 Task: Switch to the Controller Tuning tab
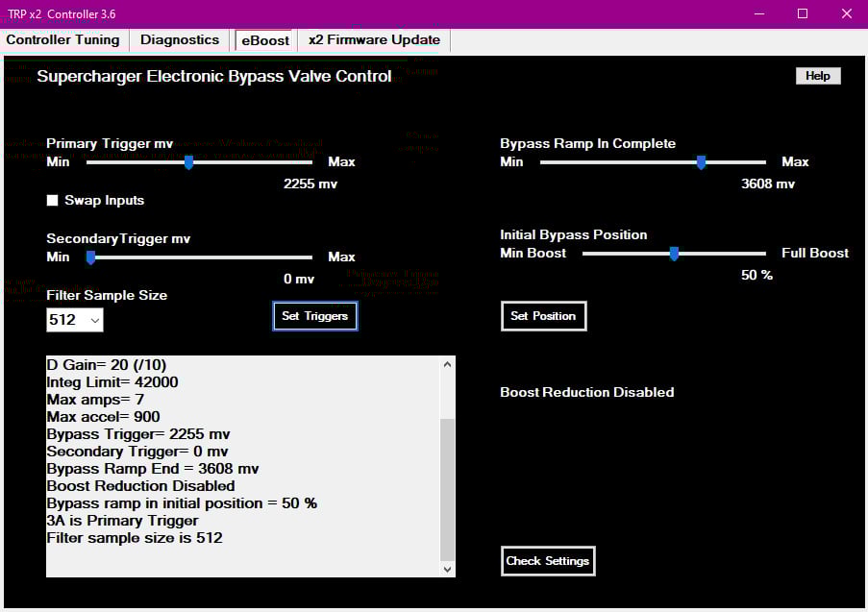pos(63,39)
